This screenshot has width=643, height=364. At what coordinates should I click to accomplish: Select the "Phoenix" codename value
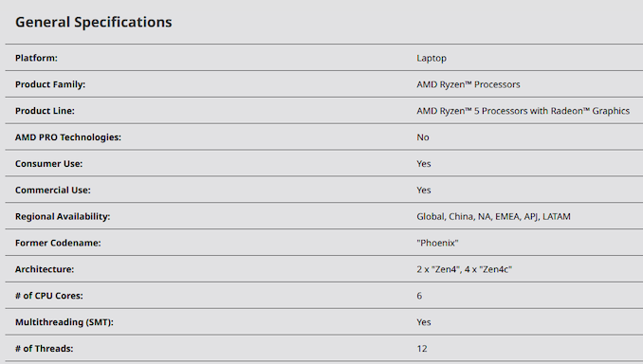click(x=437, y=243)
